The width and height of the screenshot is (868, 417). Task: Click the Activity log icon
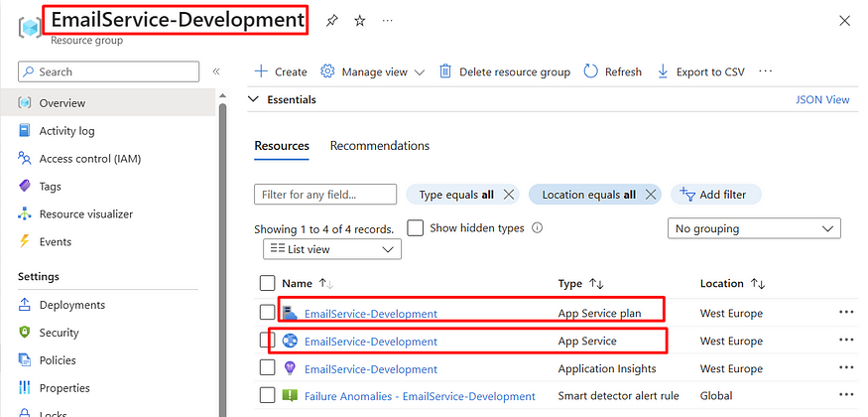click(25, 131)
